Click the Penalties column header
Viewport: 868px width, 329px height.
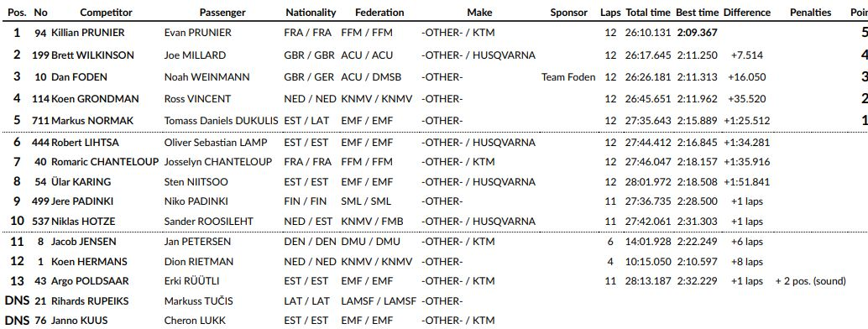(x=810, y=13)
